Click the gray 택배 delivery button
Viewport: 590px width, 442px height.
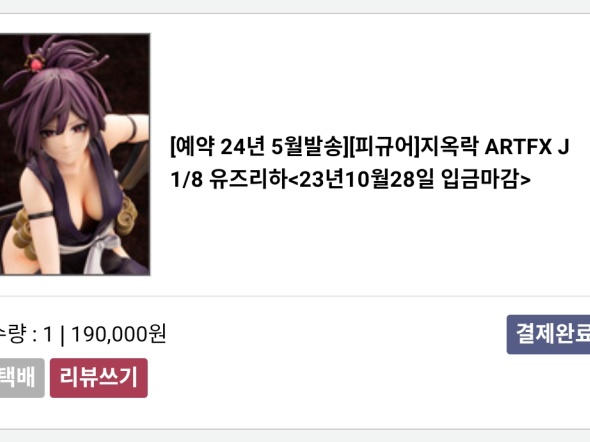click(22, 378)
